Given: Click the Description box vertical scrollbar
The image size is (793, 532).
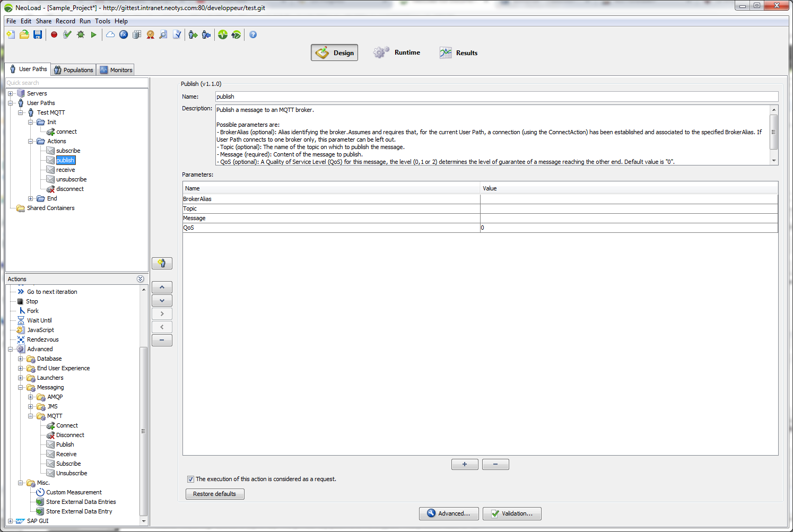Looking at the screenshot, I should click(774, 133).
